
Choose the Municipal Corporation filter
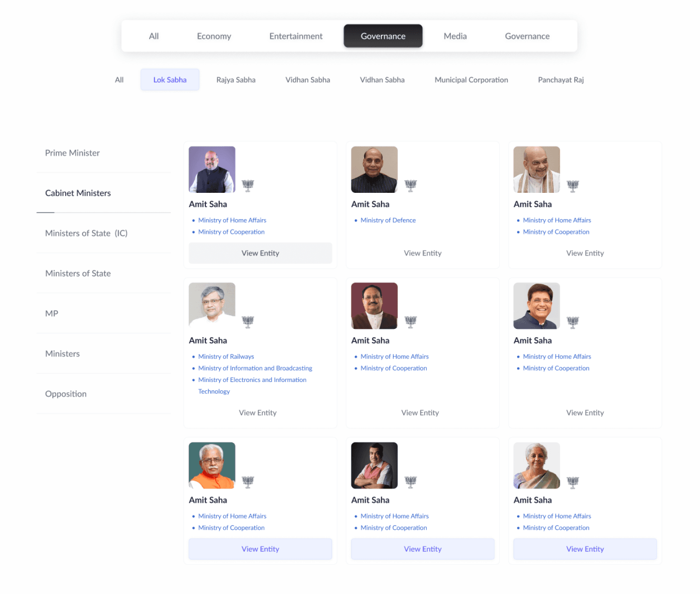click(x=471, y=80)
